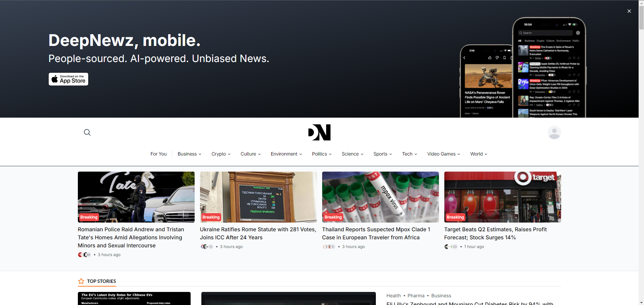Open the Tate police raid thumbnail

click(136, 197)
